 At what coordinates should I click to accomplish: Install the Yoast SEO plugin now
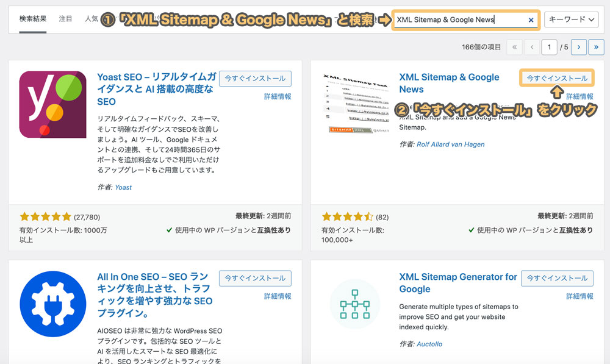tap(255, 79)
